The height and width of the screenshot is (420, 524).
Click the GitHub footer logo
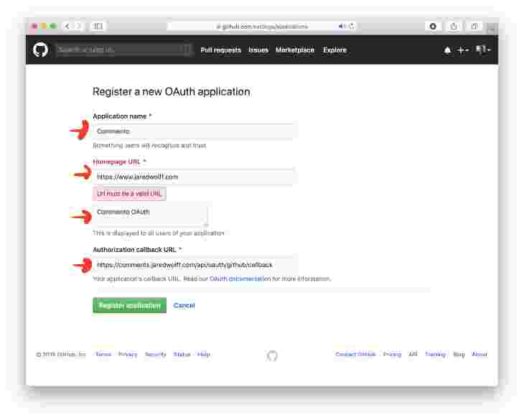(x=272, y=356)
